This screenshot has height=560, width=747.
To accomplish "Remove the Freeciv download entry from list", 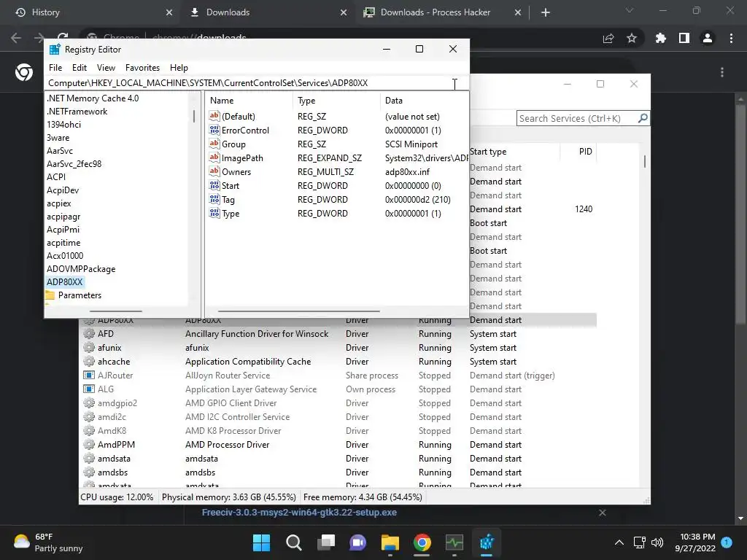I will click(602, 513).
